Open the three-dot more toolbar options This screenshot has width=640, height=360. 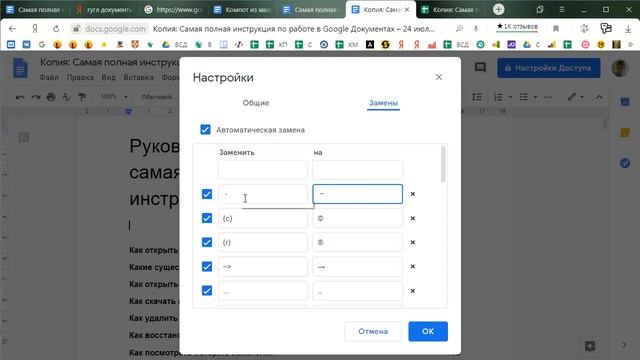(548, 97)
